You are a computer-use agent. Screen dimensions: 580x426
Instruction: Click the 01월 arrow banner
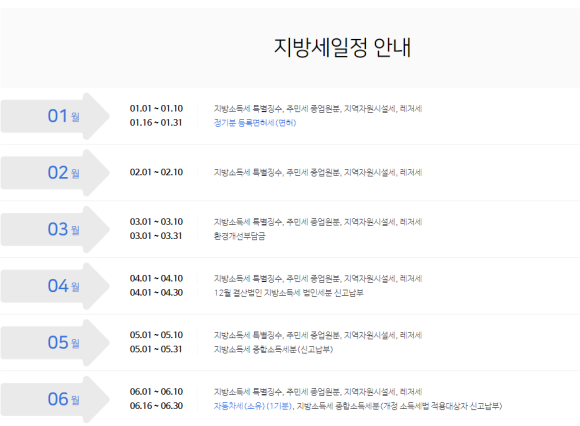(x=55, y=116)
